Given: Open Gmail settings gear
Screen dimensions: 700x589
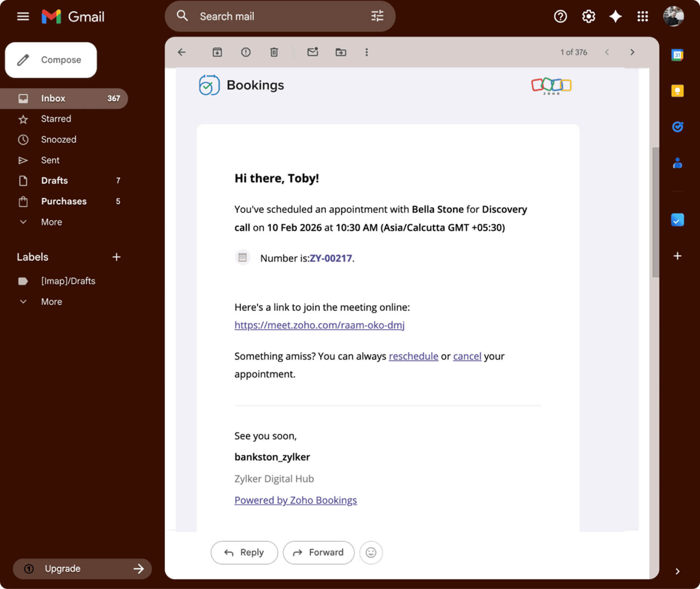Looking at the screenshot, I should click(588, 16).
